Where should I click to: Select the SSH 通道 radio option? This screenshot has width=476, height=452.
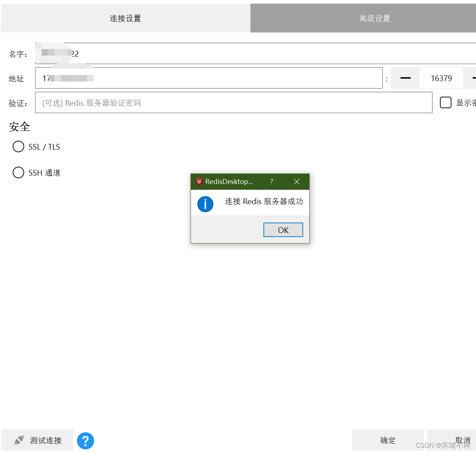tap(18, 172)
